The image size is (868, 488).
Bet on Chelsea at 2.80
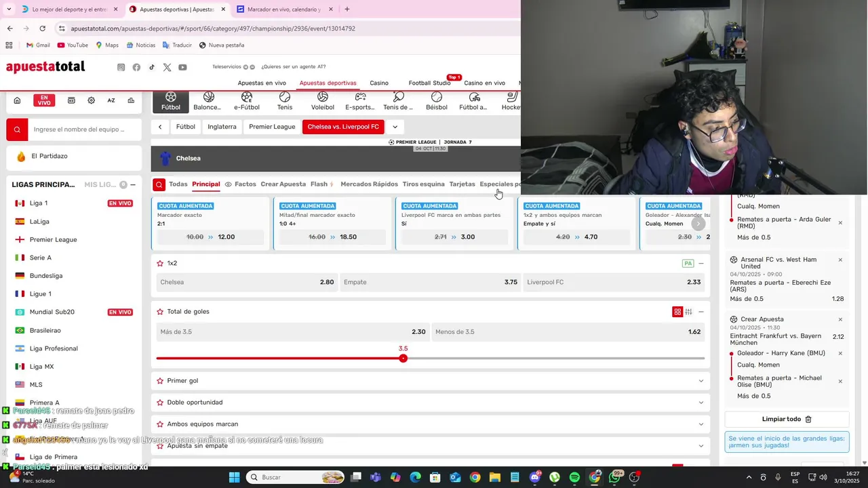(247, 282)
